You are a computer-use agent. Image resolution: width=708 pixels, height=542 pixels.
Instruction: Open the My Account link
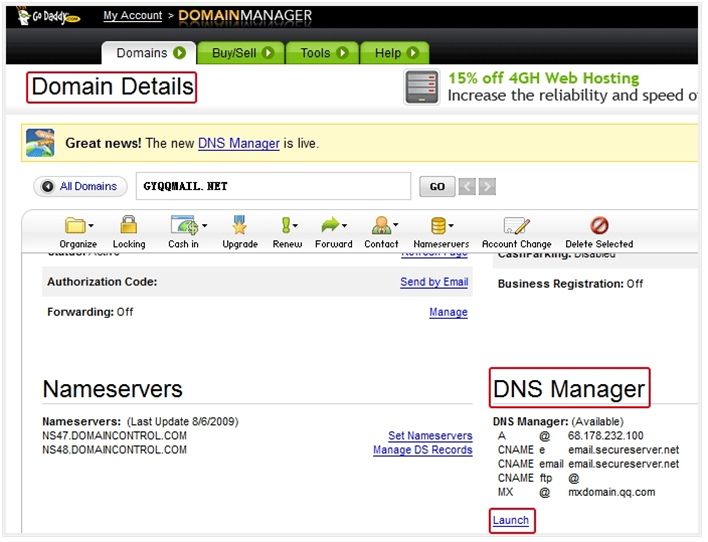(132, 15)
